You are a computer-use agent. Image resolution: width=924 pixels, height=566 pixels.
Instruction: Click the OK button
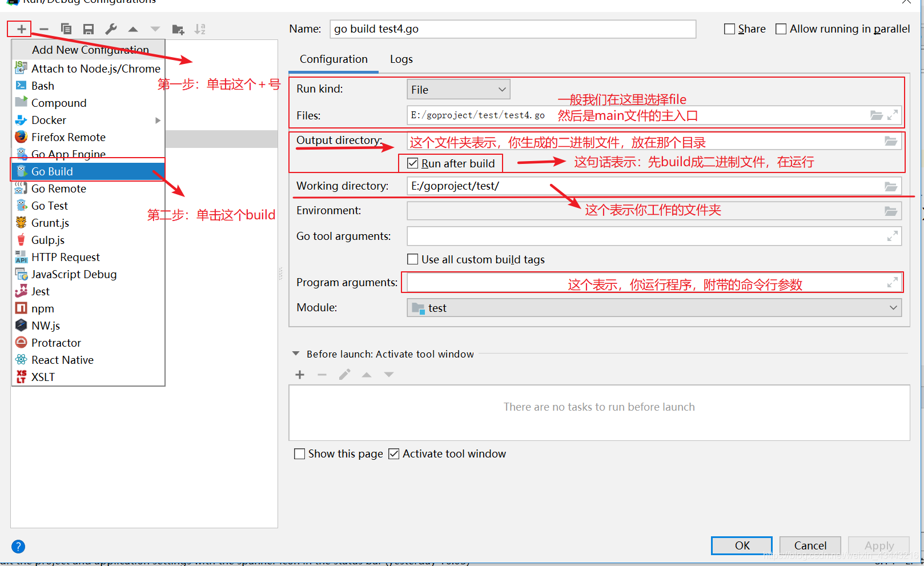[x=742, y=545]
